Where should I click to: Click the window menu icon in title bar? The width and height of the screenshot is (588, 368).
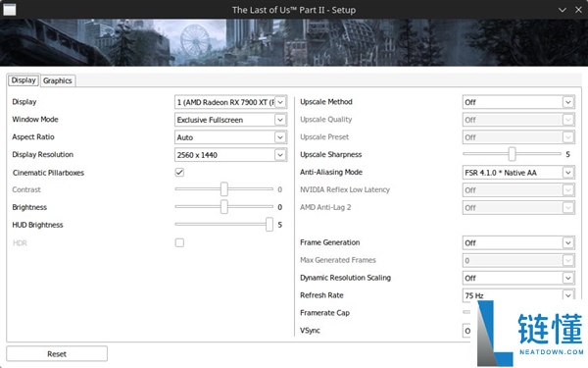10,10
